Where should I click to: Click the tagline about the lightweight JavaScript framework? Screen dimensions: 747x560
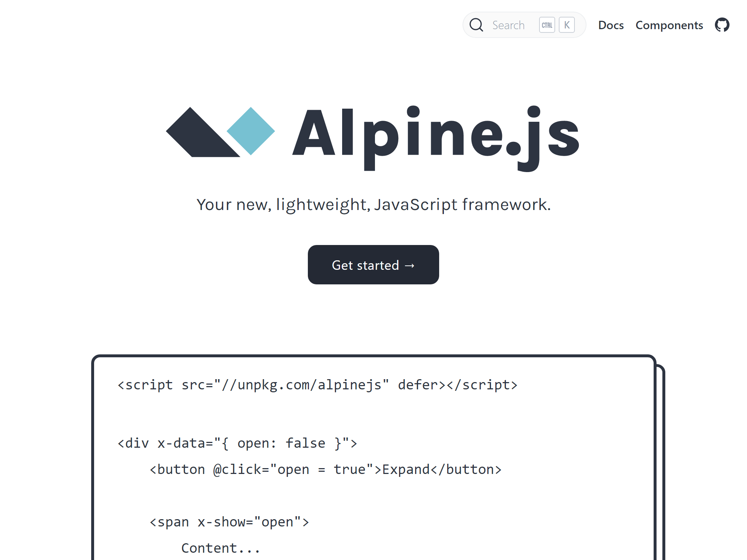[373, 205]
